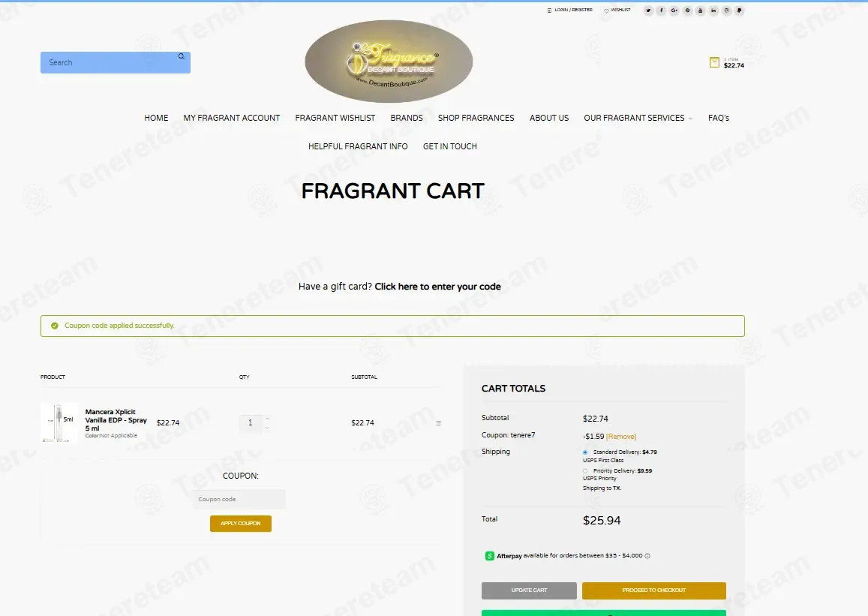The height and width of the screenshot is (616, 868).
Task: Open the Google Plus social link
Action: [x=674, y=11]
